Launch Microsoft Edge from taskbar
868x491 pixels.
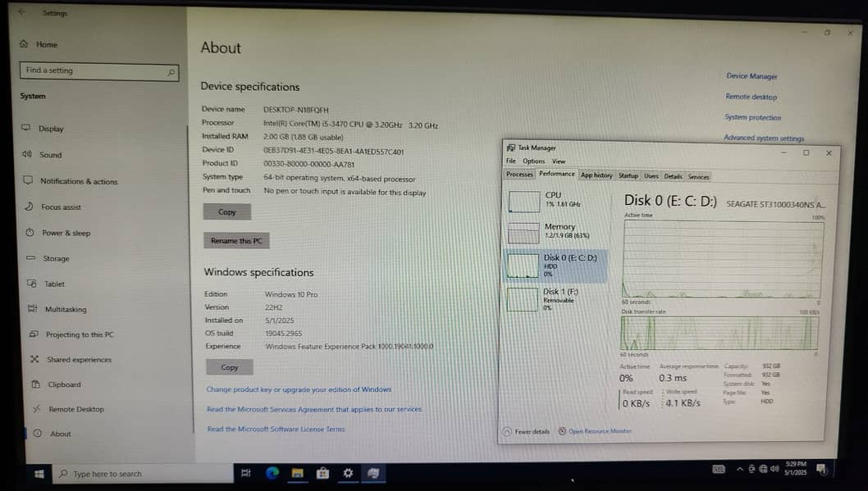click(272, 473)
